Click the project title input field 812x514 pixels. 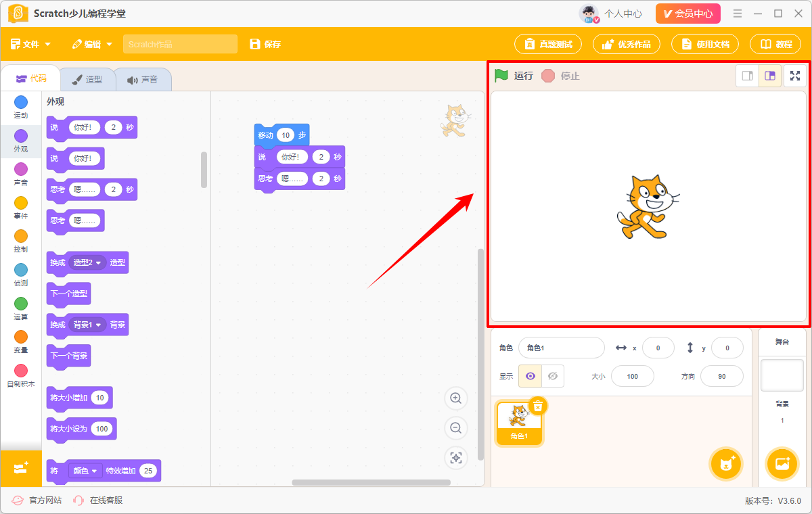click(180, 44)
